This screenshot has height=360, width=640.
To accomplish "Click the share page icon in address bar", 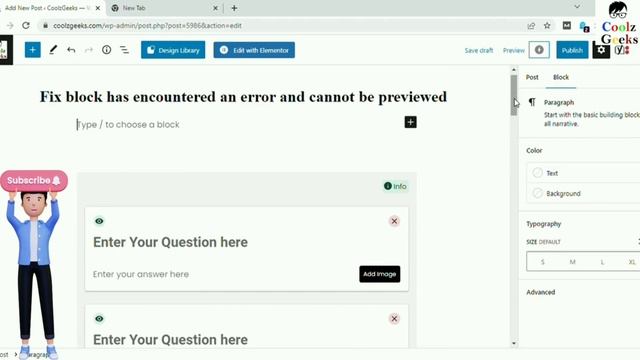I will click(531, 26).
